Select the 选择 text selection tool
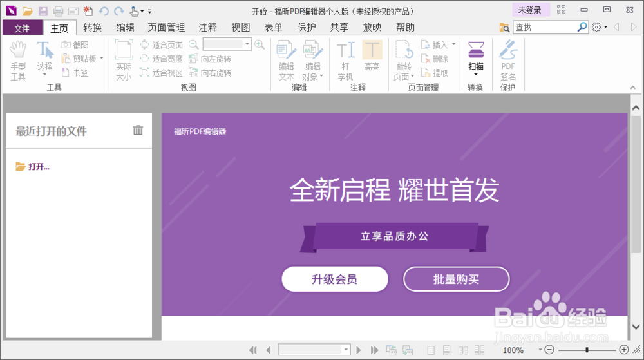This screenshot has height=360, width=644. 44,59
